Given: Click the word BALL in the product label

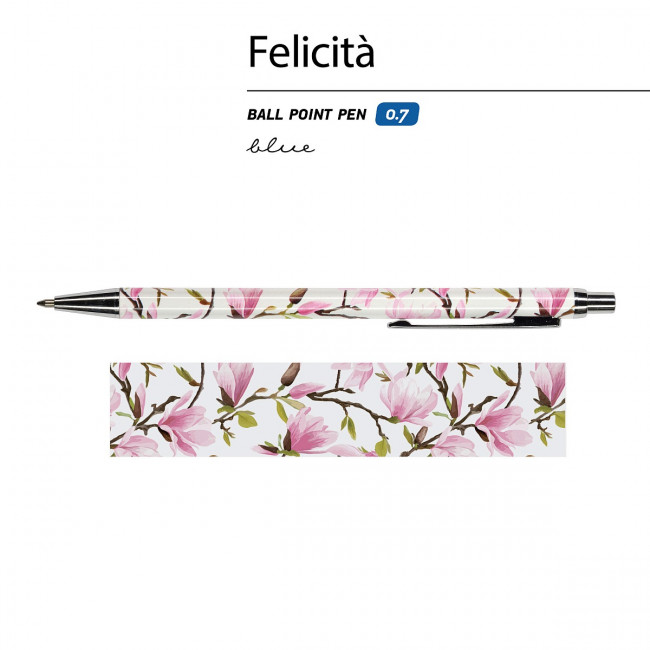Looking at the screenshot, I should coord(265,114).
